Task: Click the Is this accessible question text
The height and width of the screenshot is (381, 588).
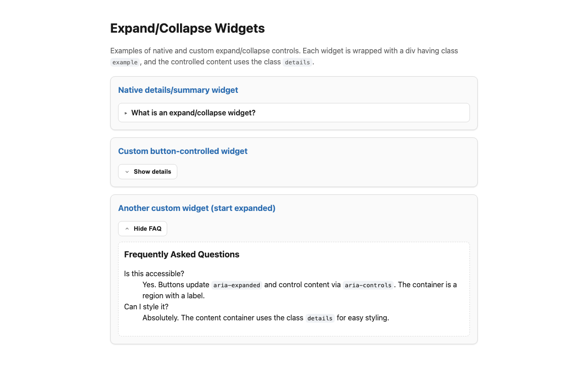Action: 154,273
